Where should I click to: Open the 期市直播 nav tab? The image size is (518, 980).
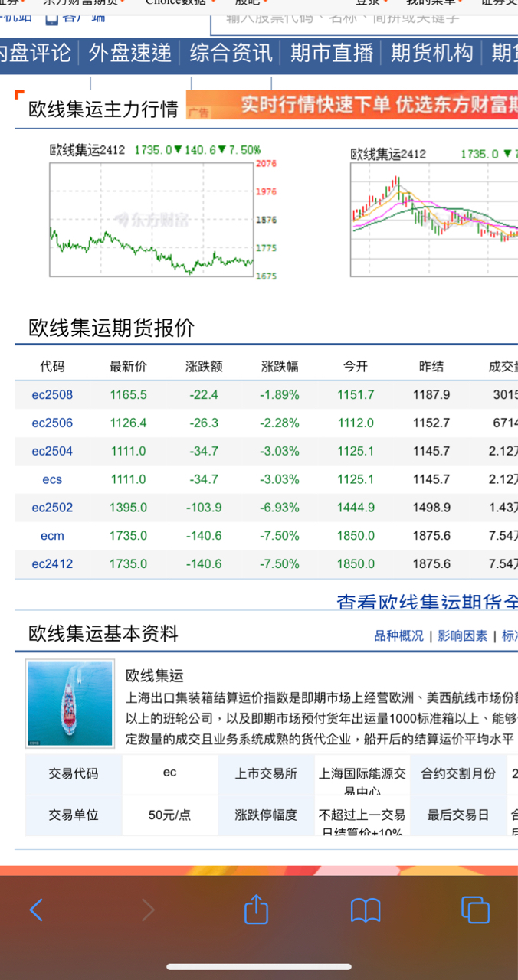332,53
